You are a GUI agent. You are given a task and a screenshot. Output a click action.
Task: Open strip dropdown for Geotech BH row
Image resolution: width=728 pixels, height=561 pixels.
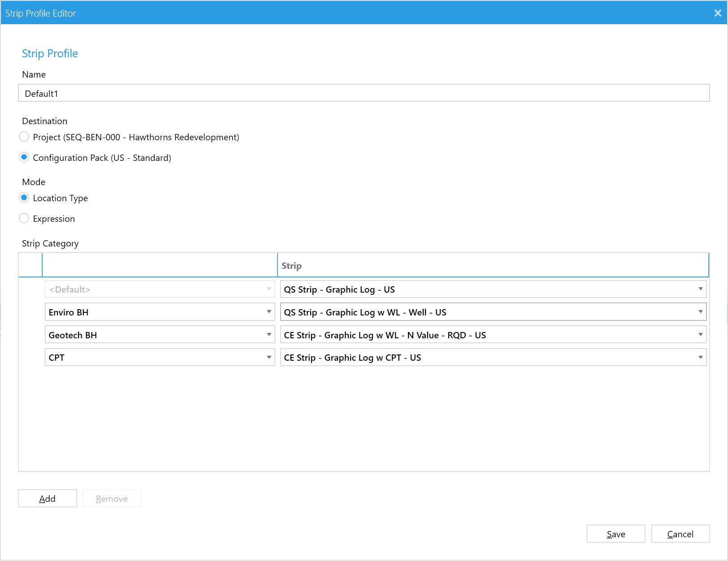(x=701, y=335)
